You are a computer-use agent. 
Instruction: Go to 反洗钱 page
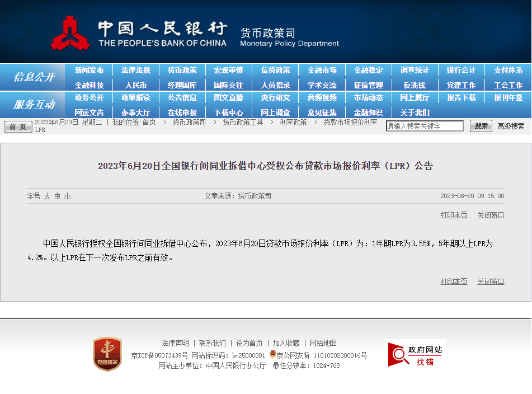[x=415, y=85]
